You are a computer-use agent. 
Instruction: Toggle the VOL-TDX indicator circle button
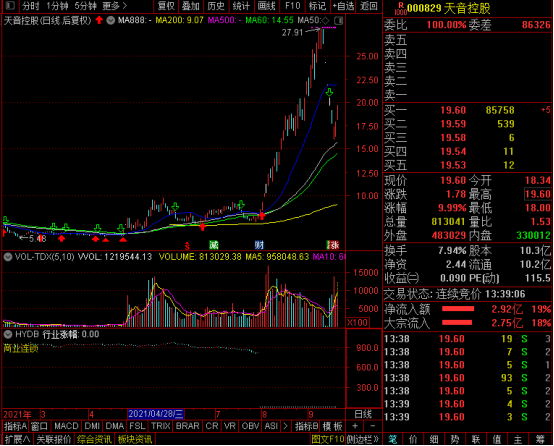tap(8, 257)
